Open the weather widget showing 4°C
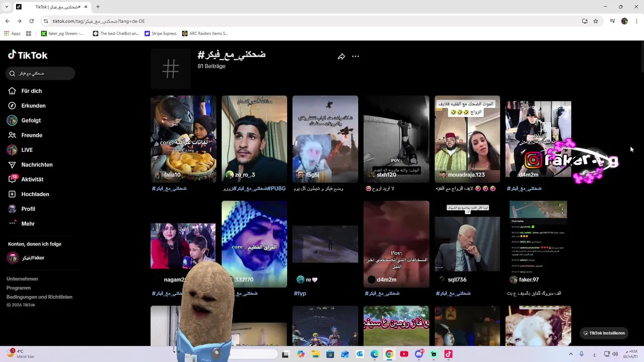Screen dimensions: 644x362 pyautogui.click(x=20, y=353)
